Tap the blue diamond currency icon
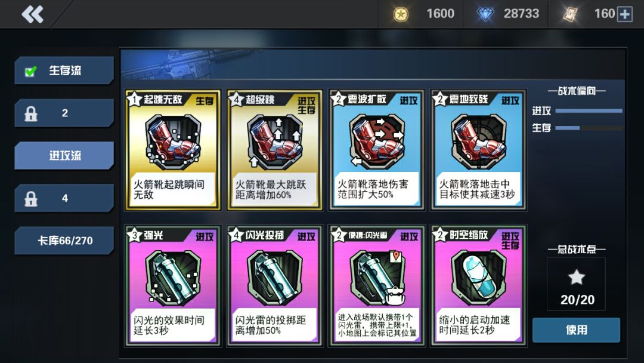Screen dimensions: 644x363 [x=485, y=14]
